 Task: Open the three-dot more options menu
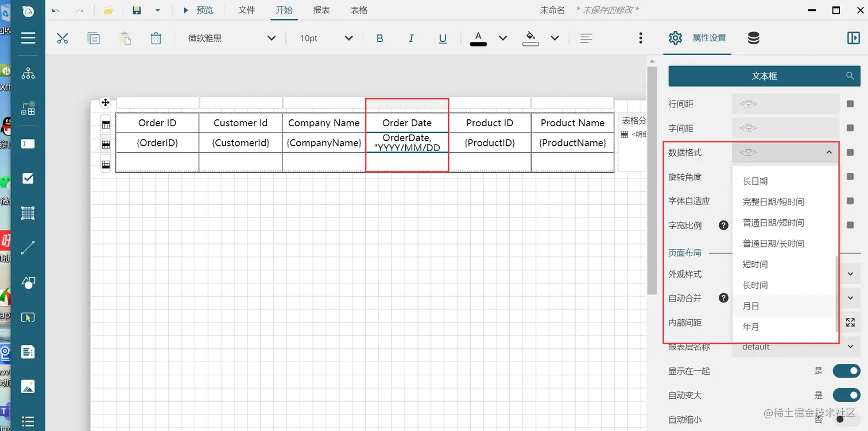click(641, 38)
